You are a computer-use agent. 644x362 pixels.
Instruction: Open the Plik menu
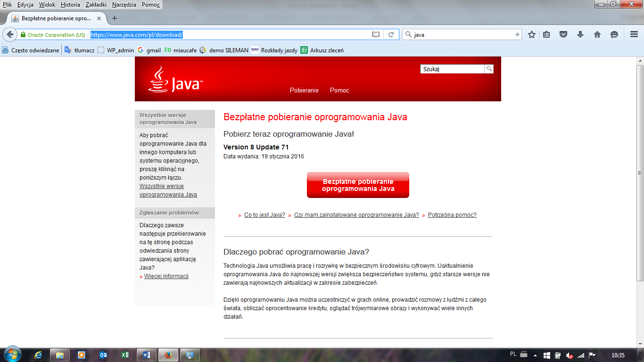(7, 5)
